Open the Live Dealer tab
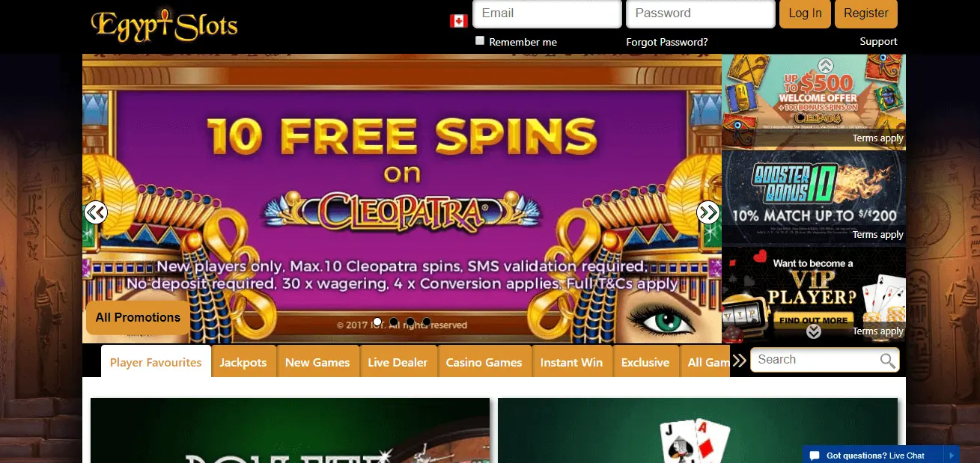 [398, 362]
